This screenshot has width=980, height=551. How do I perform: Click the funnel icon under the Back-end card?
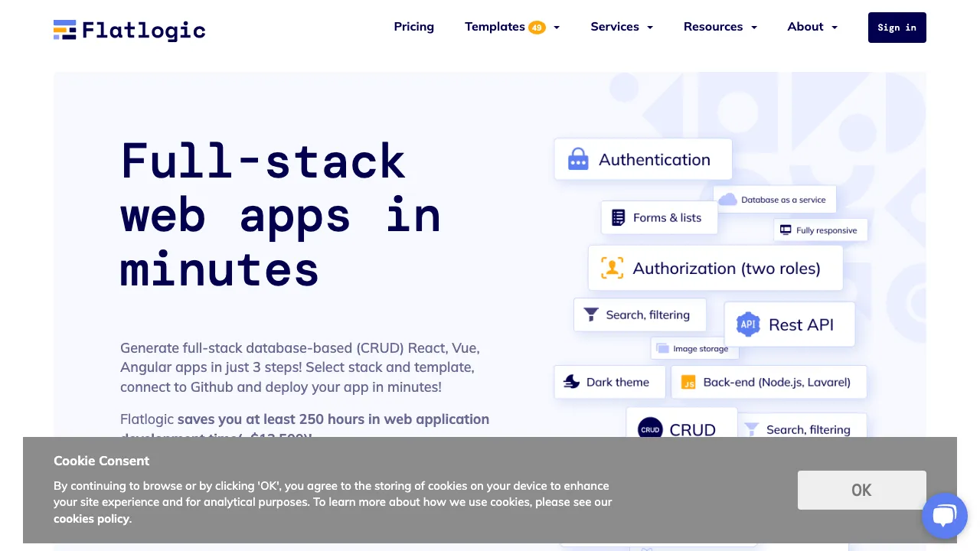point(752,429)
